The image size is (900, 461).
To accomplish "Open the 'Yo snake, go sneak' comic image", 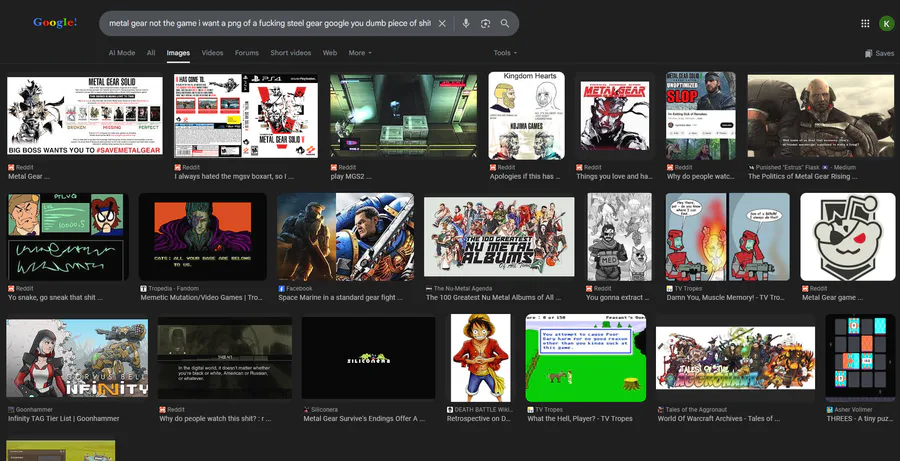I will [68, 237].
